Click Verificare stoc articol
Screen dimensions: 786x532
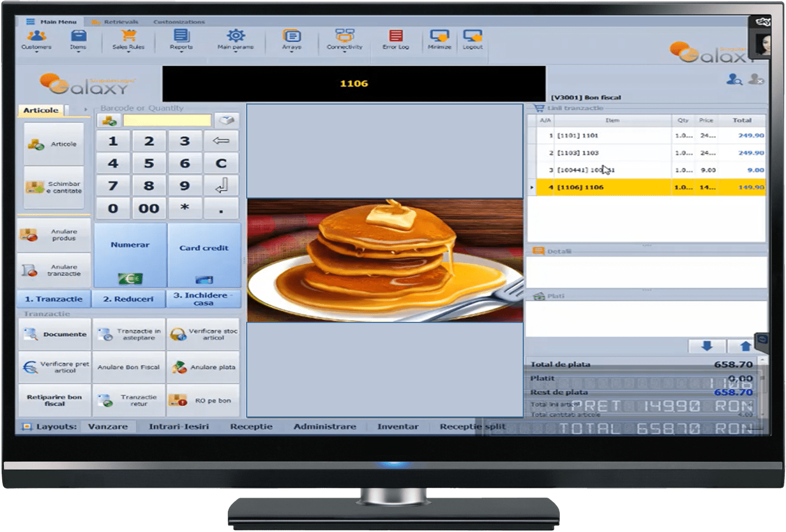[x=203, y=334]
